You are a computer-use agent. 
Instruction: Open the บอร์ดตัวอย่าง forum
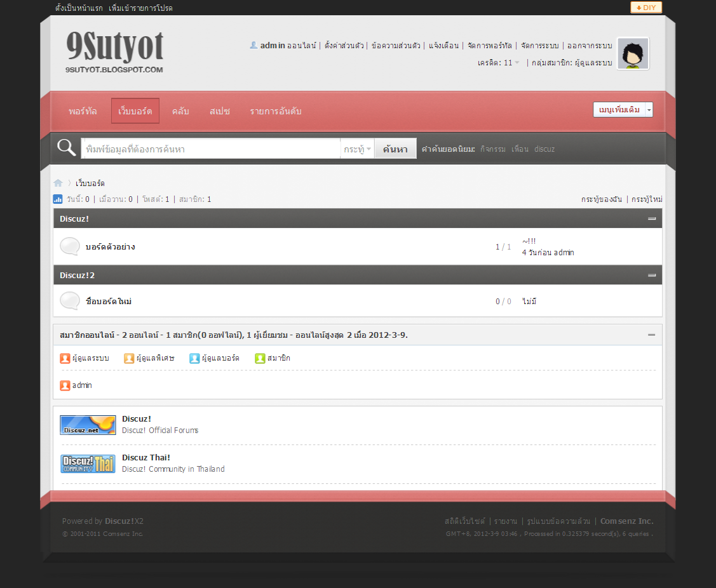pos(110,246)
